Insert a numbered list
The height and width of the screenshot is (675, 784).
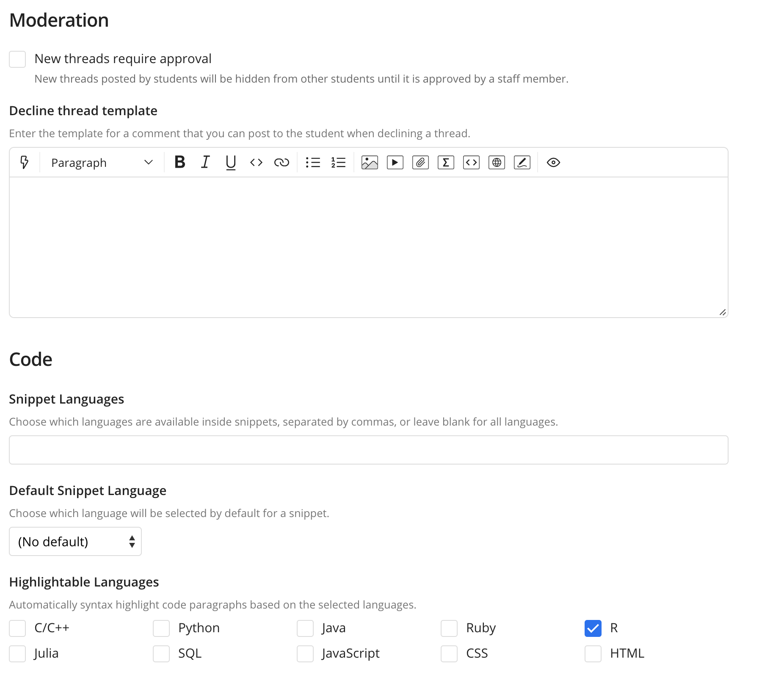point(338,163)
